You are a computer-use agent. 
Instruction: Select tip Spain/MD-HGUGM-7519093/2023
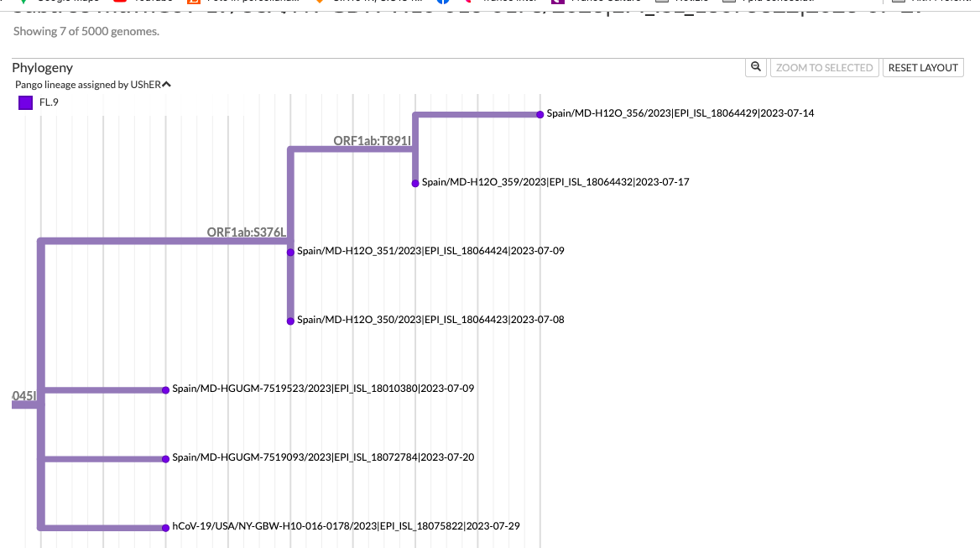(x=321, y=457)
